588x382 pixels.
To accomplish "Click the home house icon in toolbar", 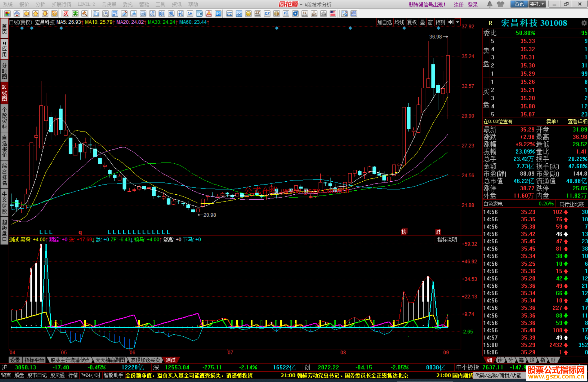I will coord(17,14).
